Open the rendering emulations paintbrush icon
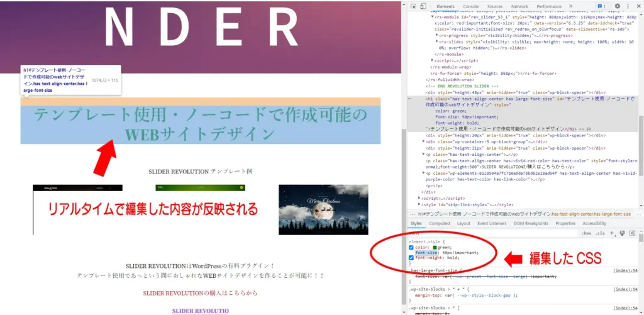This screenshot has width=644, height=315. point(622,233)
